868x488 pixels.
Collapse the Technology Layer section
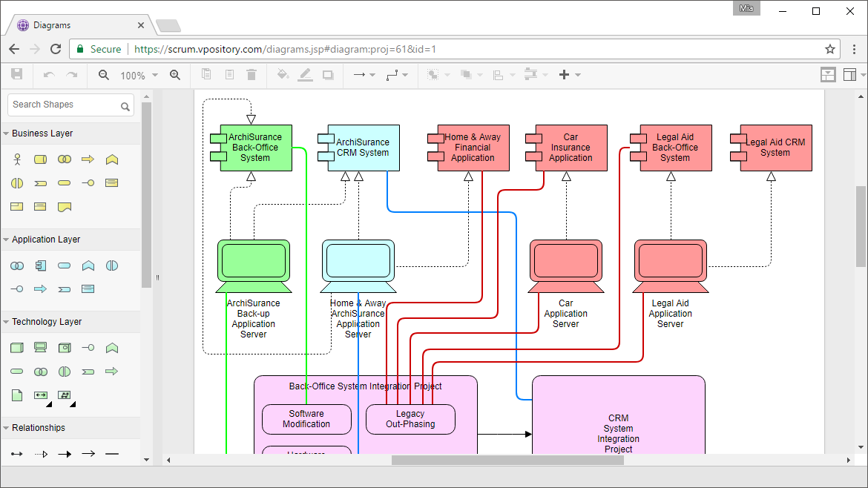[x=7, y=322]
